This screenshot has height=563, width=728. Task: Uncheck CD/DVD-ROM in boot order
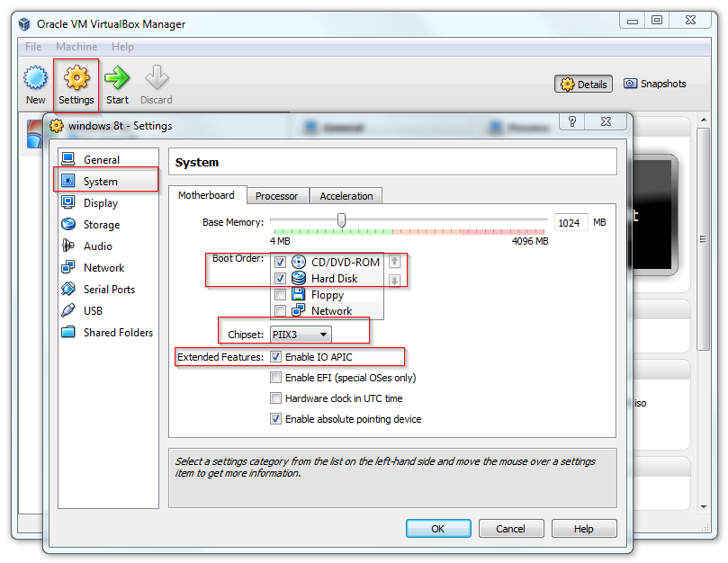click(x=280, y=263)
